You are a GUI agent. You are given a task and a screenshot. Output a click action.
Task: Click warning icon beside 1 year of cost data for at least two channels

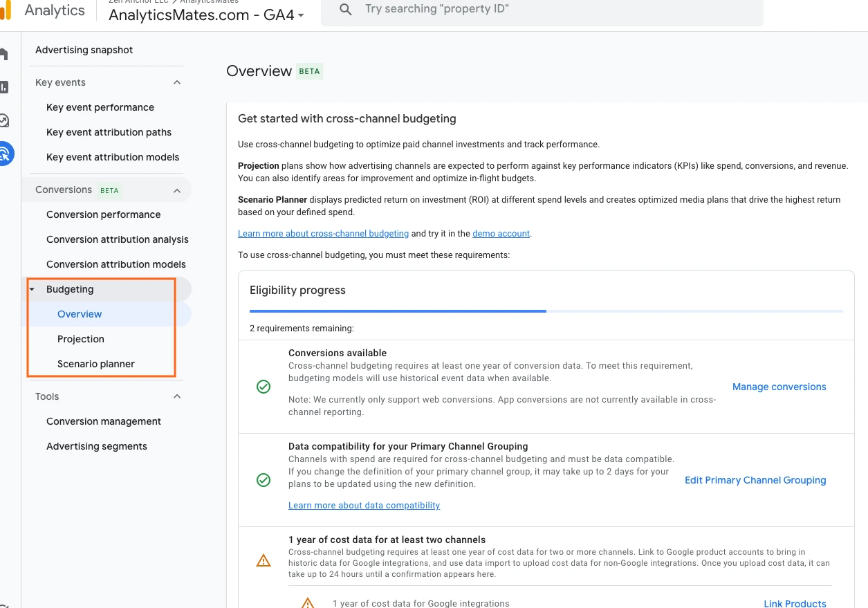coord(264,560)
